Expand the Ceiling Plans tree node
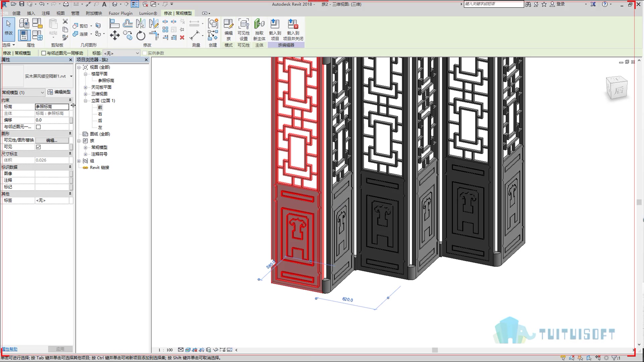Screen dimensions: 644x362 [x=86, y=87]
